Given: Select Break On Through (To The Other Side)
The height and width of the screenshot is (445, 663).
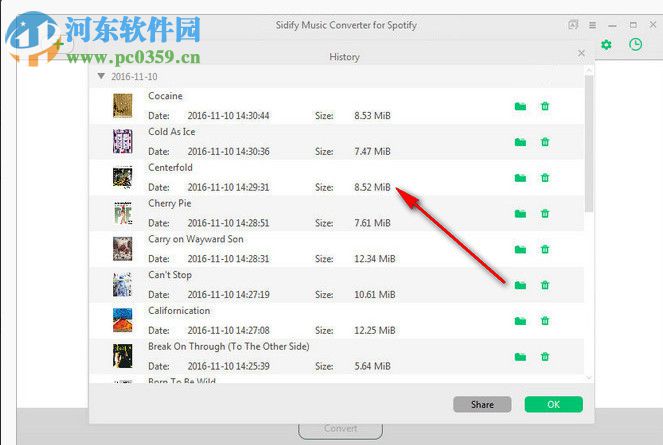Looking at the screenshot, I should tap(229, 346).
